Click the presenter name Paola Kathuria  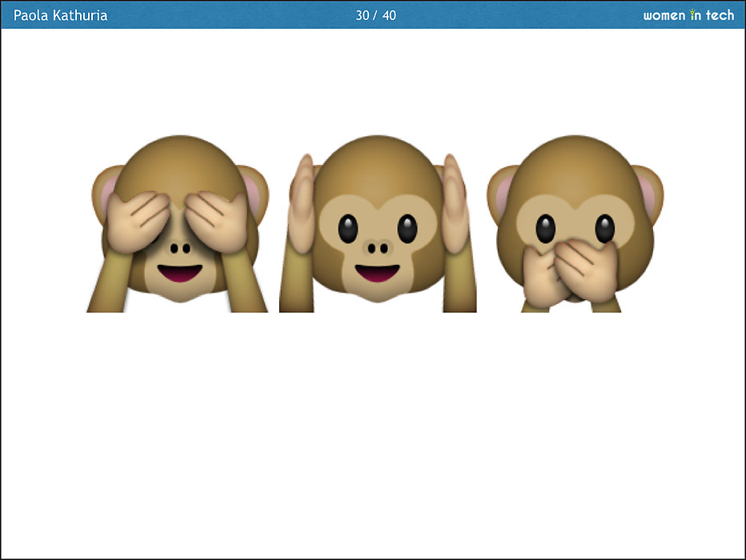[61, 15]
